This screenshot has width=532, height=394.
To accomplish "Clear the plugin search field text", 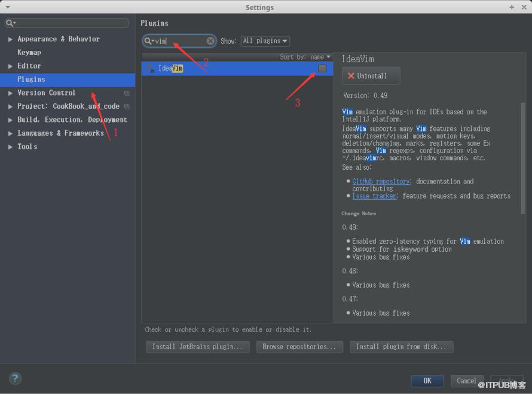I will (x=210, y=41).
